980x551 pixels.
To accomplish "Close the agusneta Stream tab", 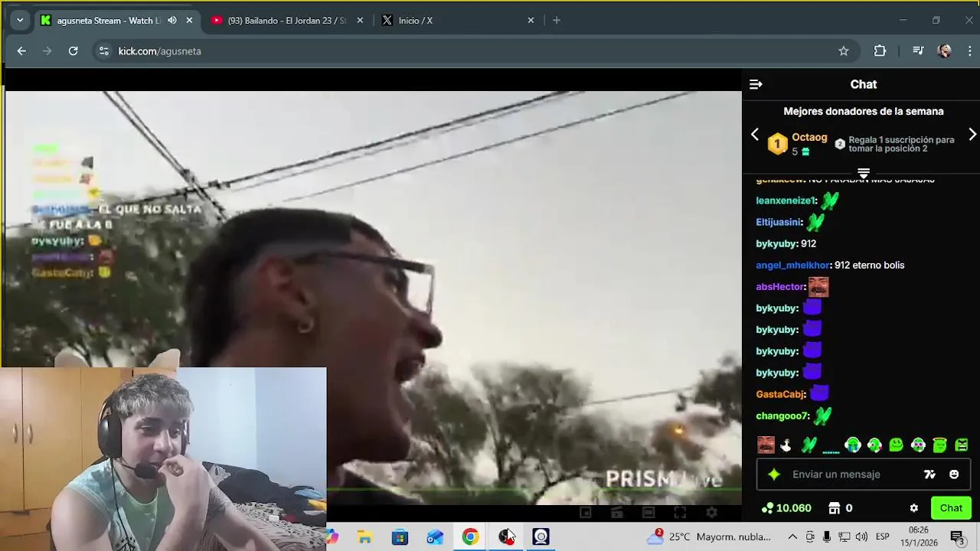I will [x=189, y=21].
